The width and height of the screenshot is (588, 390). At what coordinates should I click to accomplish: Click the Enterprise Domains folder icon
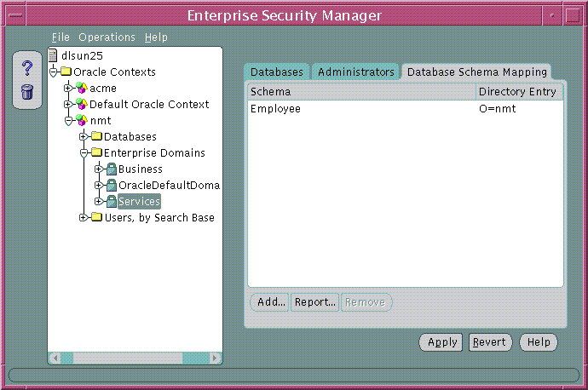click(97, 152)
